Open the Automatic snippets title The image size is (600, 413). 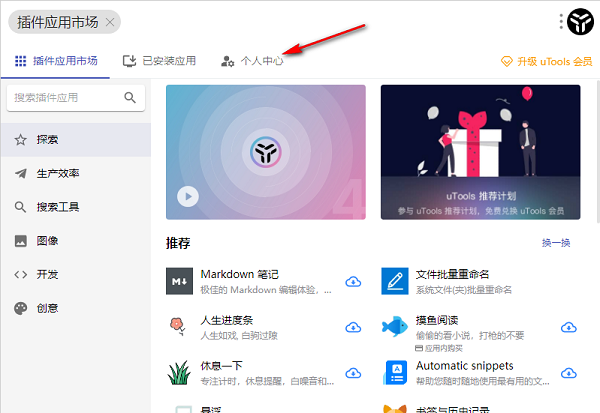(x=465, y=366)
